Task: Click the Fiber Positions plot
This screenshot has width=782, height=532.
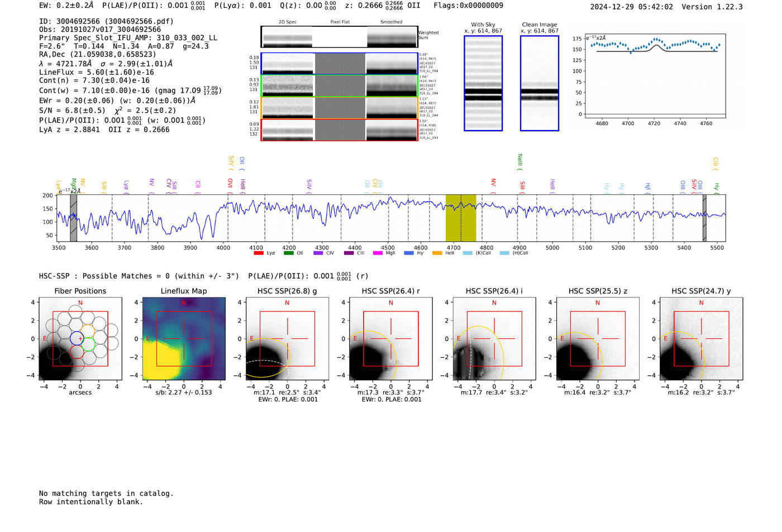Action: pos(80,339)
